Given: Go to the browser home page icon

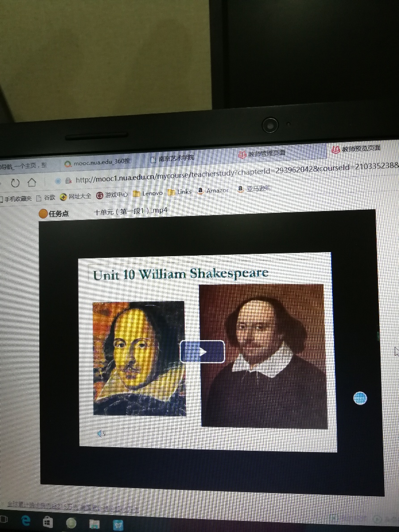Looking at the screenshot, I should point(32,182).
